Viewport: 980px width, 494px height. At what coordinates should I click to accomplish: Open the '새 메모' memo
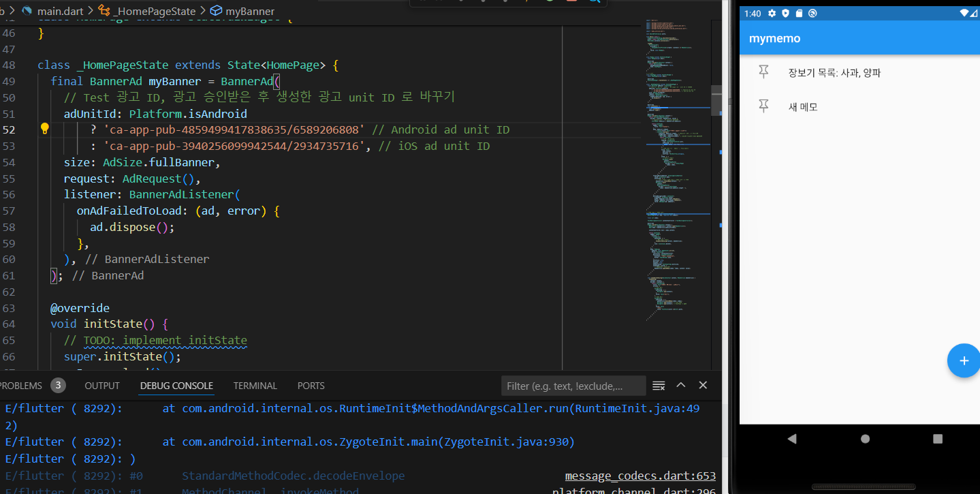click(802, 106)
